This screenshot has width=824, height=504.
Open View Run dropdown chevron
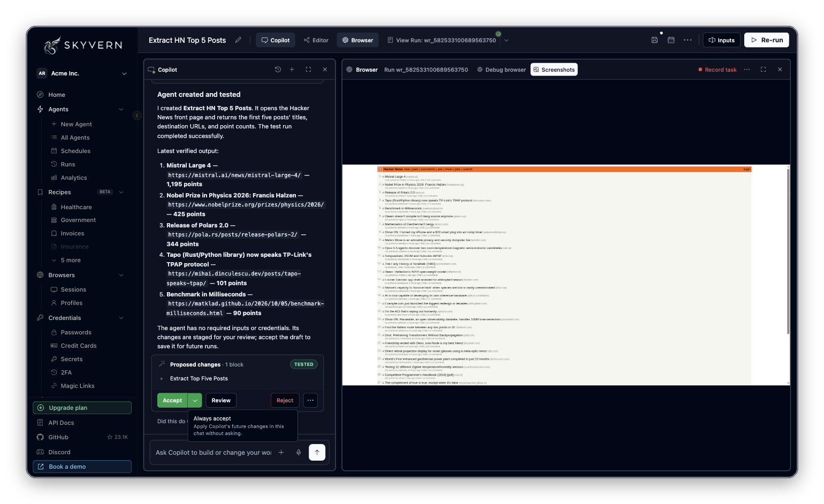(506, 40)
